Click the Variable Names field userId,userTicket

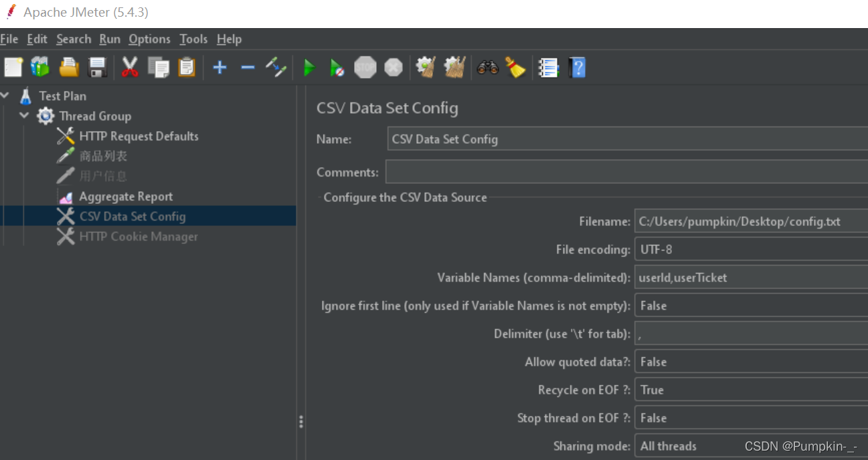pyautogui.click(x=751, y=277)
